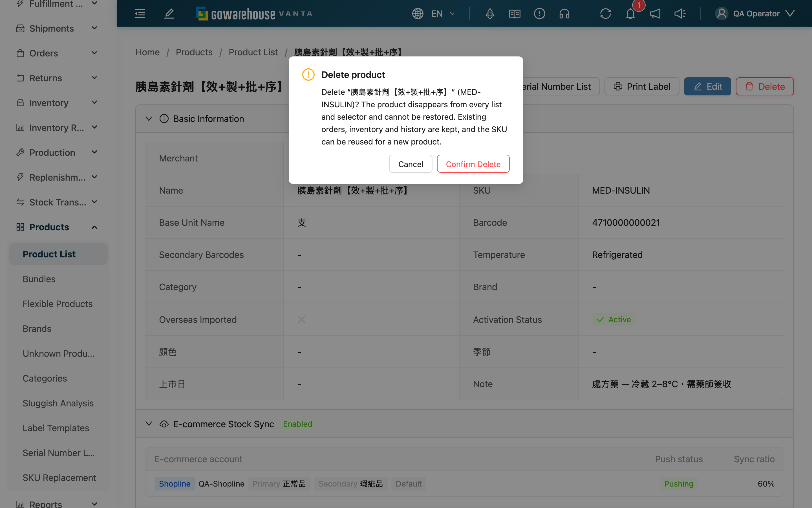This screenshot has height=508, width=812.
Task: Collapse the Basic Information section chevron
Action: [149, 119]
